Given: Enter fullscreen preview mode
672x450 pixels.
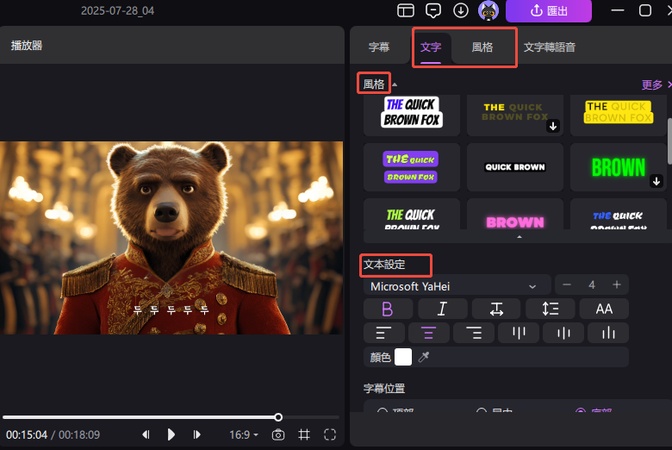Looking at the screenshot, I should [330, 435].
